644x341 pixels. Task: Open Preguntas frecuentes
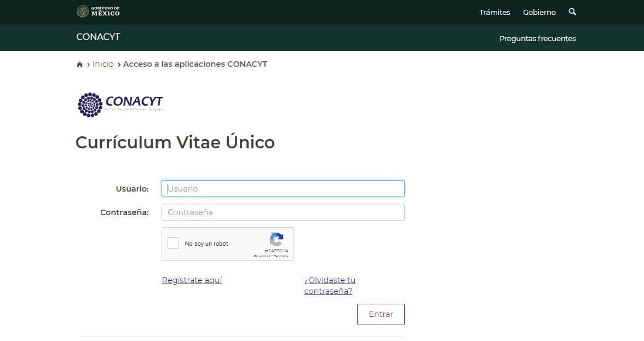click(538, 38)
